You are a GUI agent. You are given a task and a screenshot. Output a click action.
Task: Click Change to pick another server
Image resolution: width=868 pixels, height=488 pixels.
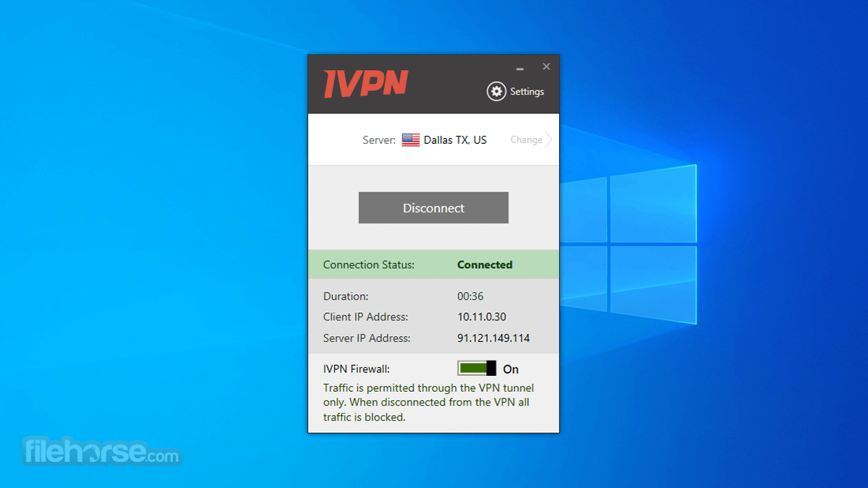527,140
